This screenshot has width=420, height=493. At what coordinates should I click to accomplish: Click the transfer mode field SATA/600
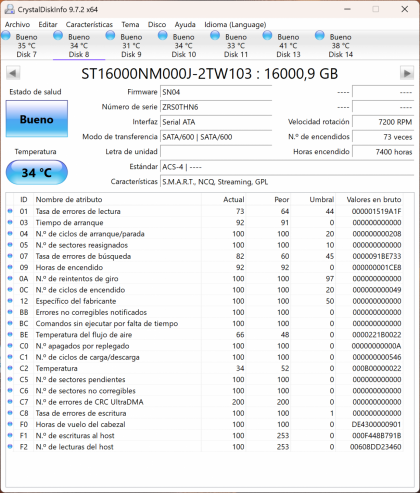click(216, 137)
